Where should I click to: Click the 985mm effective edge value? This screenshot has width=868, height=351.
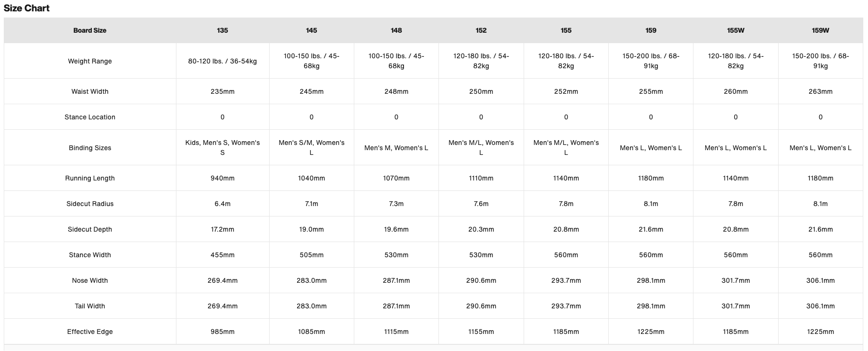pyautogui.click(x=222, y=332)
